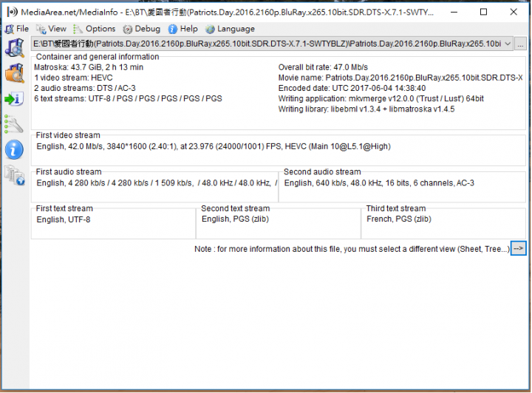This screenshot has width=532, height=393.
Task: Click 'First video stream' group label
Action: [68, 135]
